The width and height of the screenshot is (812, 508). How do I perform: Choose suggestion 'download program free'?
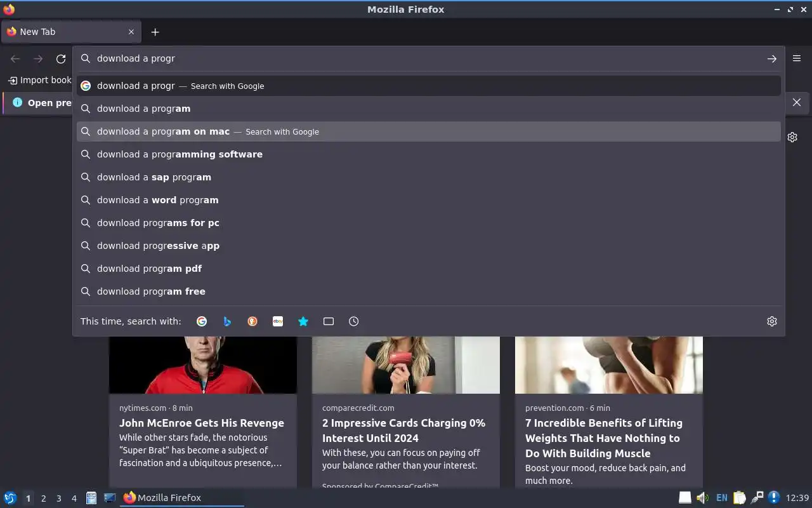pos(429,291)
